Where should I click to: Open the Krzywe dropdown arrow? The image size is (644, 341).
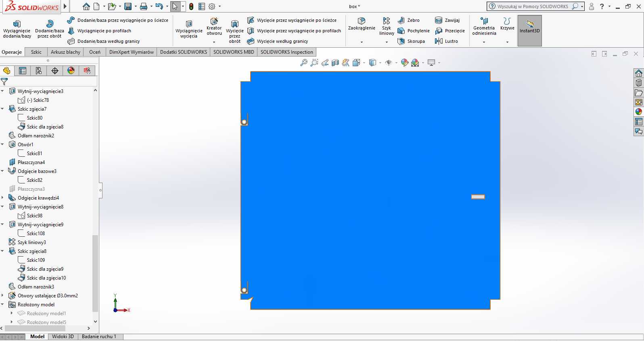click(507, 42)
